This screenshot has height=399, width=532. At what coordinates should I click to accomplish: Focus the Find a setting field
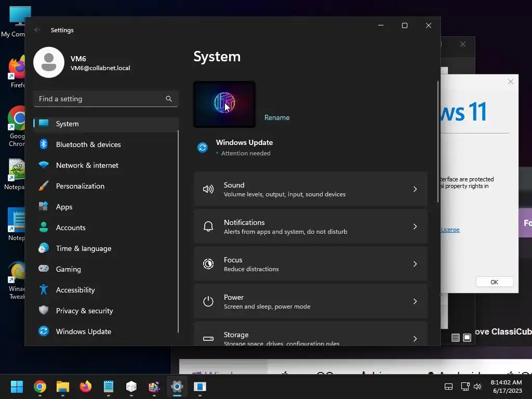coord(106,99)
